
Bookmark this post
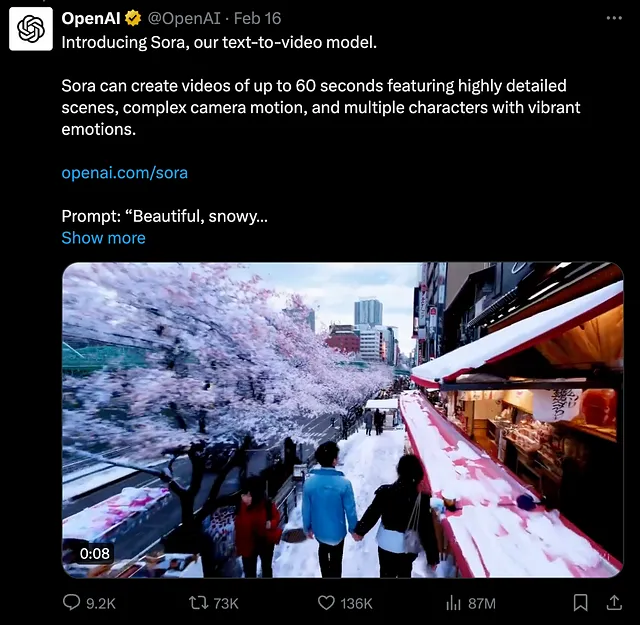click(x=580, y=603)
